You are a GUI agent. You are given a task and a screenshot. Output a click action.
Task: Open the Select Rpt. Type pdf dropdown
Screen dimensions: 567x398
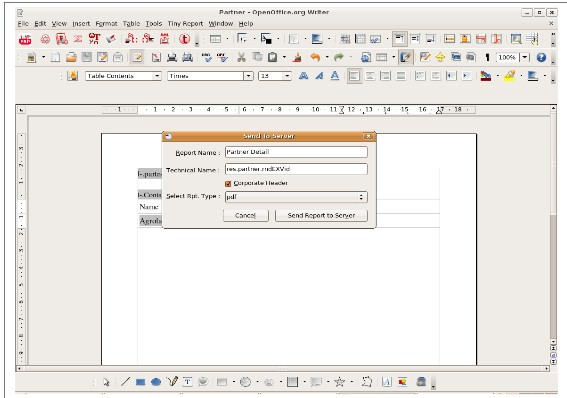point(296,197)
